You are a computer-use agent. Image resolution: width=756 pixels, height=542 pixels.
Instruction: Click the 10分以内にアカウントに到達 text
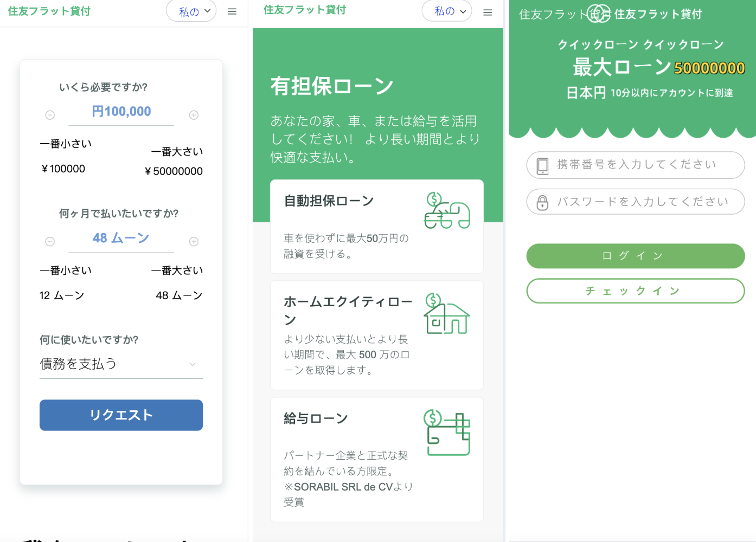(672, 93)
